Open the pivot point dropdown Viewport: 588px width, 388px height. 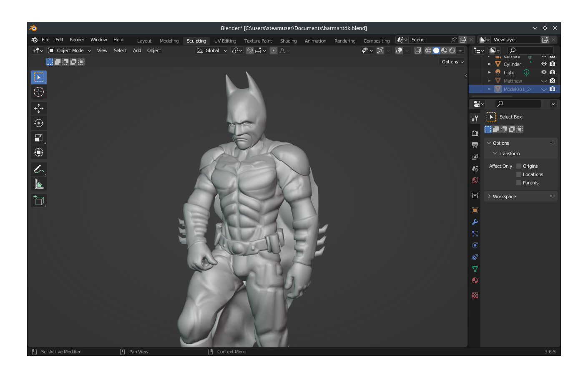pyautogui.click(x=237, y=50)
